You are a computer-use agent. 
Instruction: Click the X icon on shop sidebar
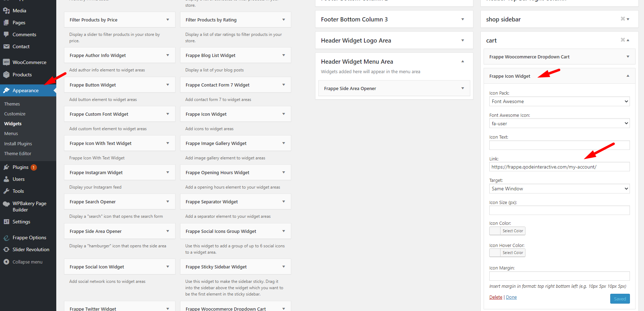[623, 19]
